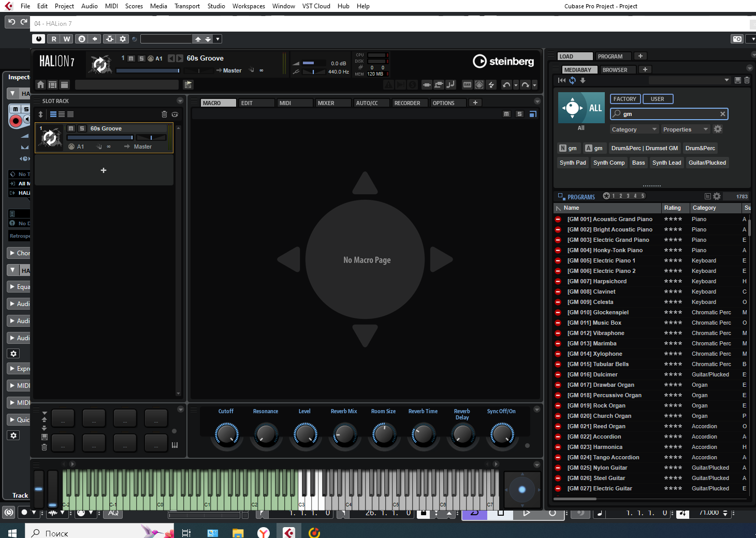756x538 pixels.
Task: Open the Programs results list gear settings
Action: [717, 196]
